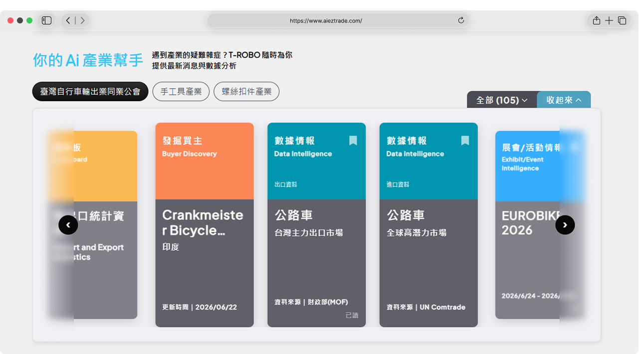Click the 資料來源｜財政部(MOF) text
The width and height of the screenshot is (644, 354).
point(311,302)
